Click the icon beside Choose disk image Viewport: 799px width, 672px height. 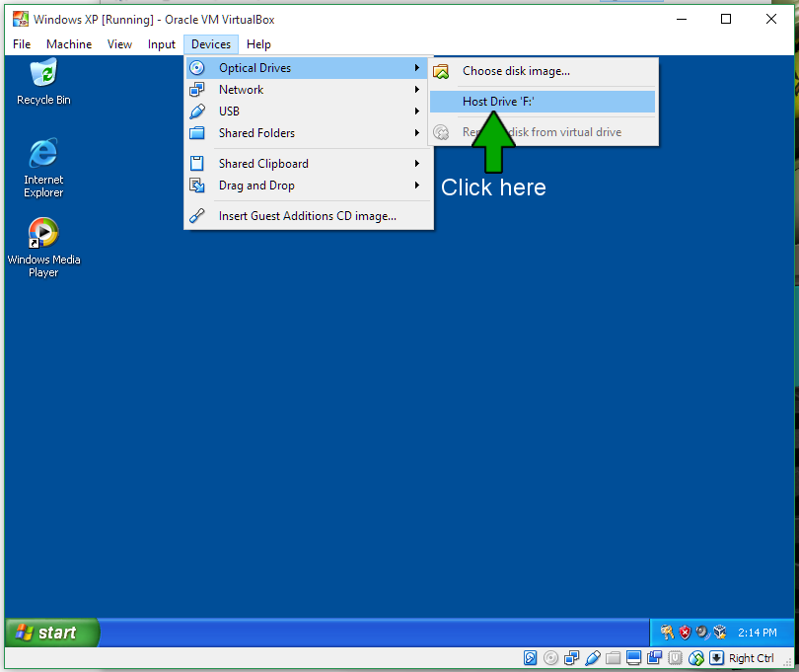click(441, 71)
